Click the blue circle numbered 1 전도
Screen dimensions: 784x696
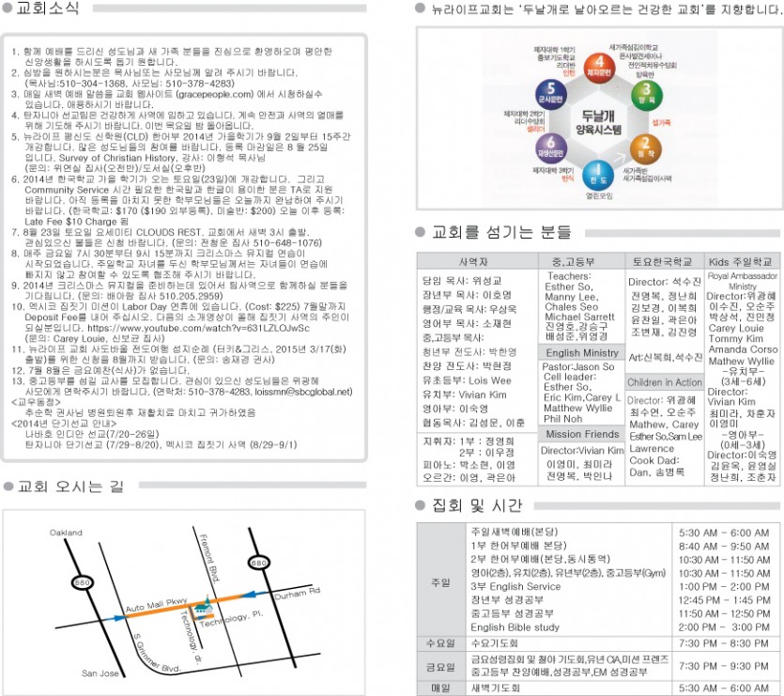tap(598, 175)
